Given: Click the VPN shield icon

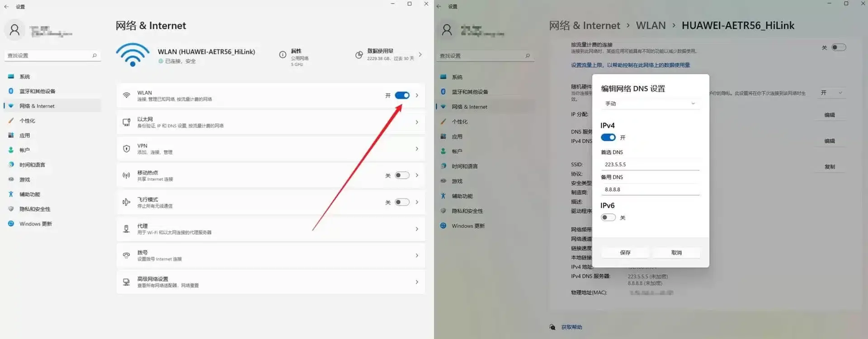Looking at the screenshot, I should [127, 149].
